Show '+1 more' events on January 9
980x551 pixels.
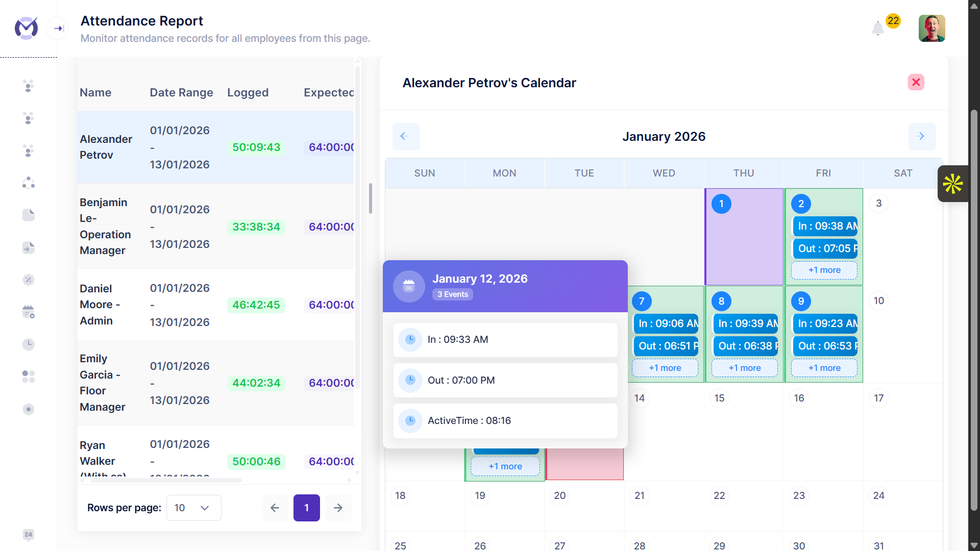point(824,367)
